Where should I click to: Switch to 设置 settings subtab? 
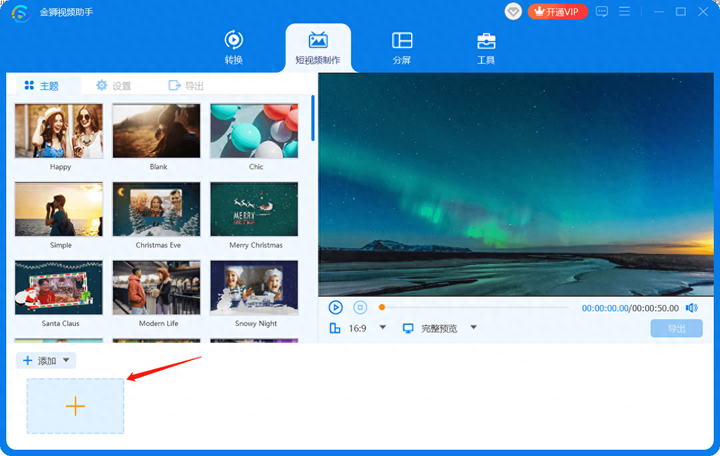click(114, 85)
